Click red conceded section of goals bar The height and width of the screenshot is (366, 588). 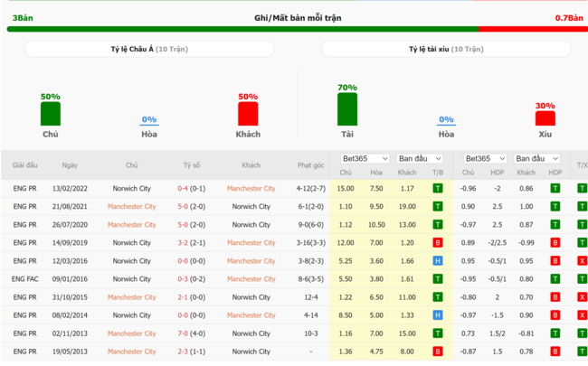coord(533,29)
